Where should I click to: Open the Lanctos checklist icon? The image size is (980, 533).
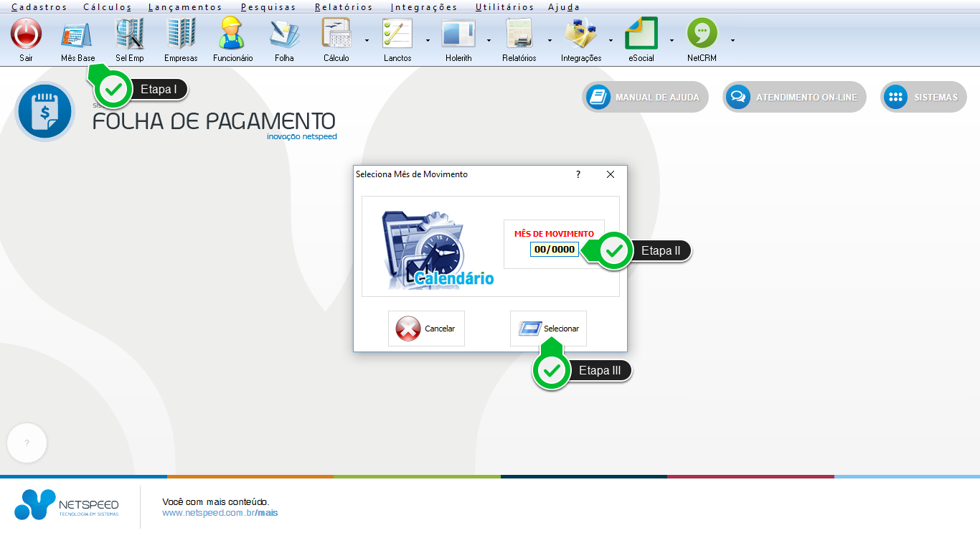397,34
